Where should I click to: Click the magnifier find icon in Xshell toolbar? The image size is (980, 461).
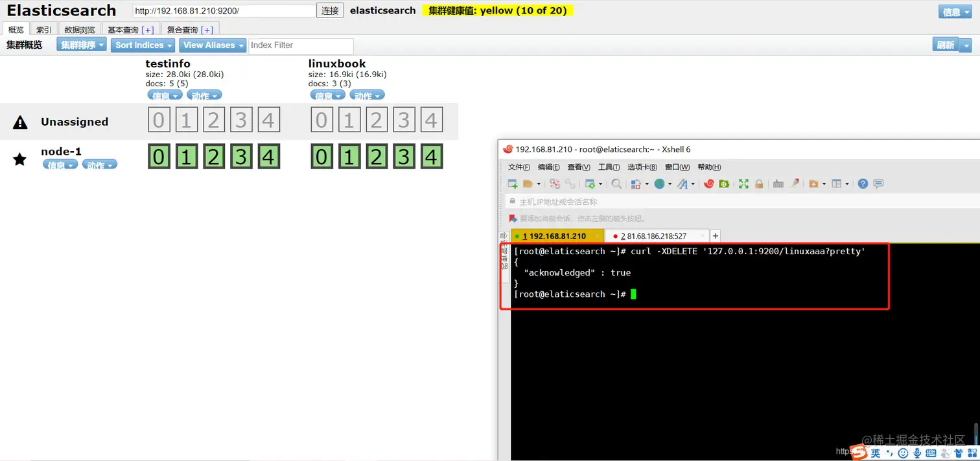(616, 184)
